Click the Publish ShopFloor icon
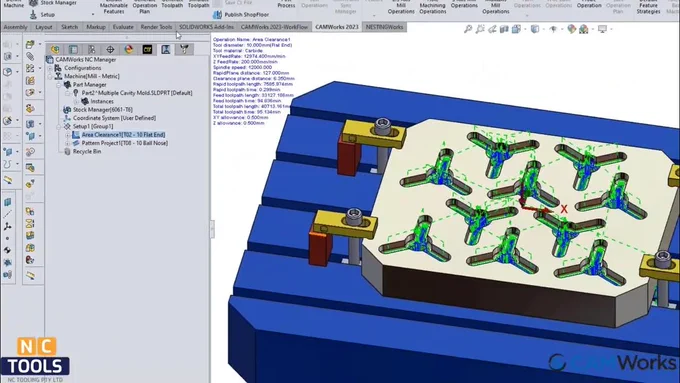This screenshot has width=680, height=383. 217,15
